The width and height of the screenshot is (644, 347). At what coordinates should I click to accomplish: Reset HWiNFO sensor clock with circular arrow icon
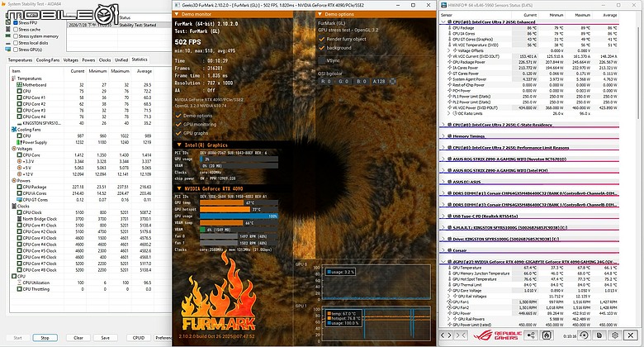pyautogui.click(x=584, y=335)
